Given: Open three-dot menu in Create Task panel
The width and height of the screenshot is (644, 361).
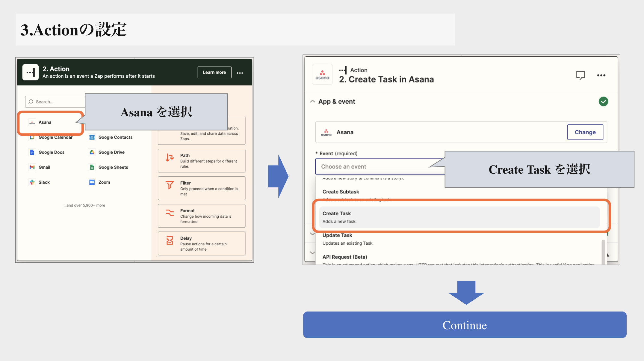Looking at the screenshot, I should point(601,75).
